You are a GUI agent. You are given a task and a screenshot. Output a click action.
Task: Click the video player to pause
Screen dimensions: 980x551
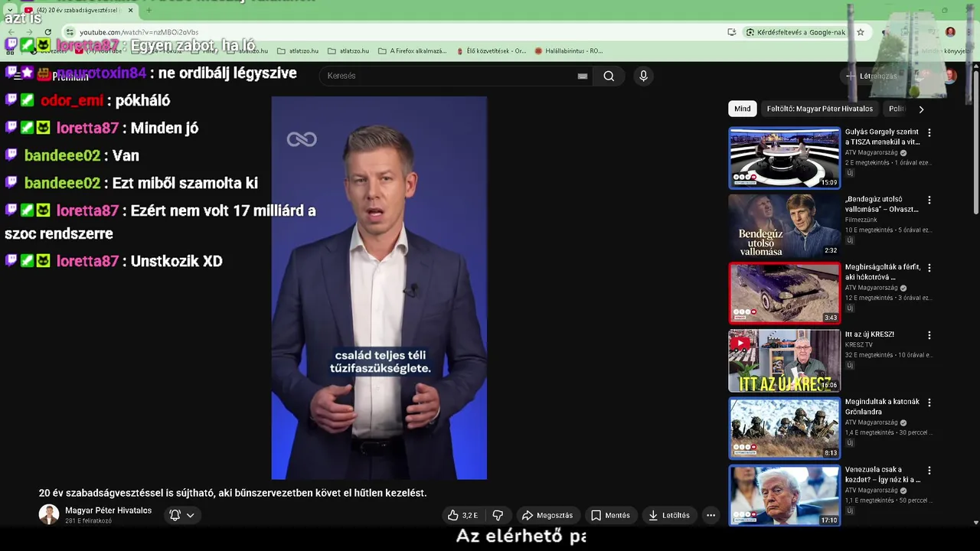tap(379, 288)
